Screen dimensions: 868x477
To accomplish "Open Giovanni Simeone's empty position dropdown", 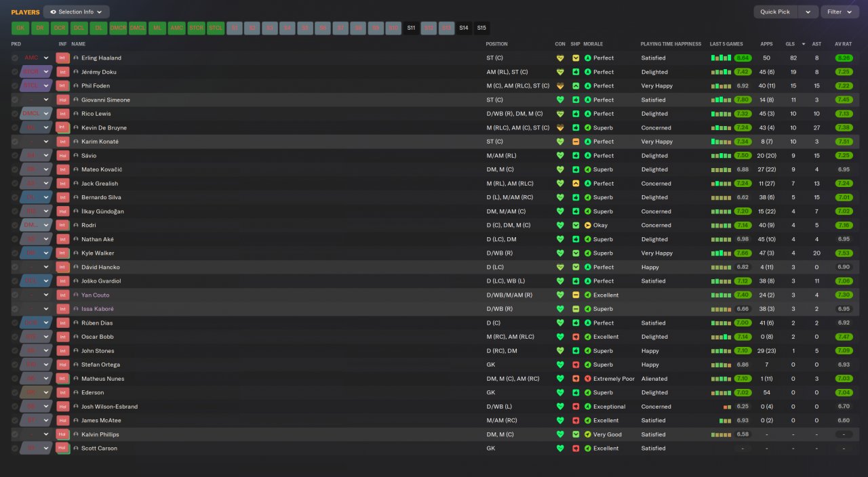I will 37,100.
